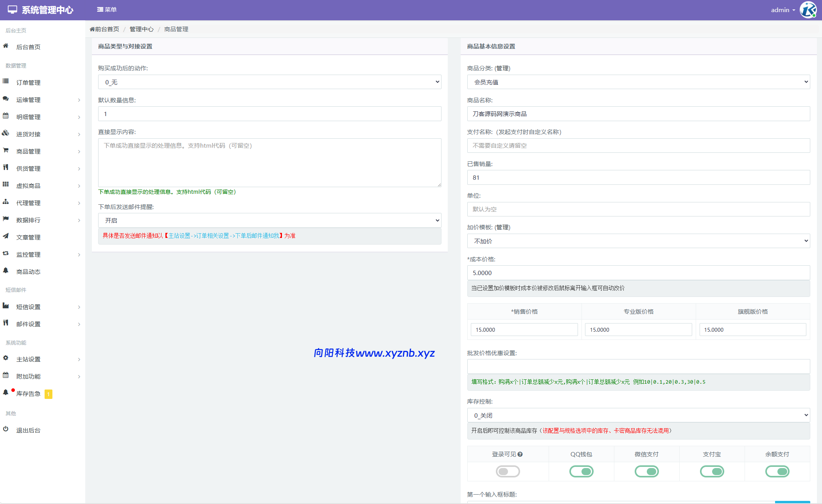This screenshot has width=822, height=504.
Task: Click the admin avatar image
Action: [808, 10]
